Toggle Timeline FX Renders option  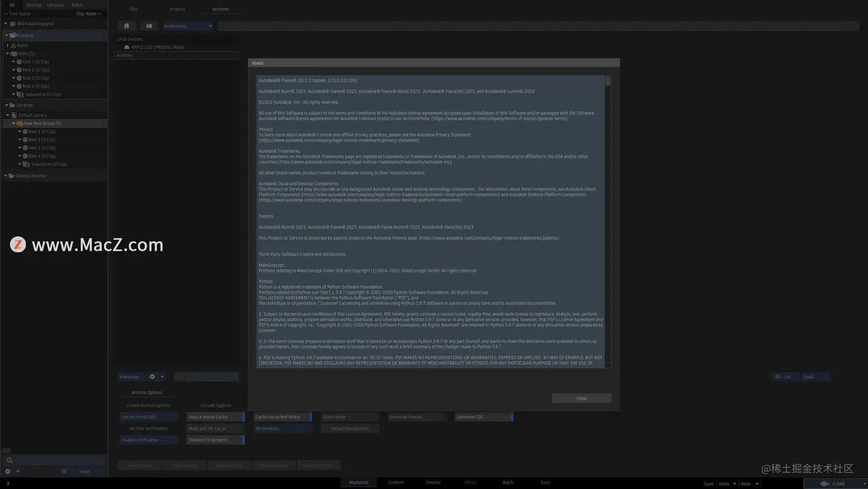215,440
